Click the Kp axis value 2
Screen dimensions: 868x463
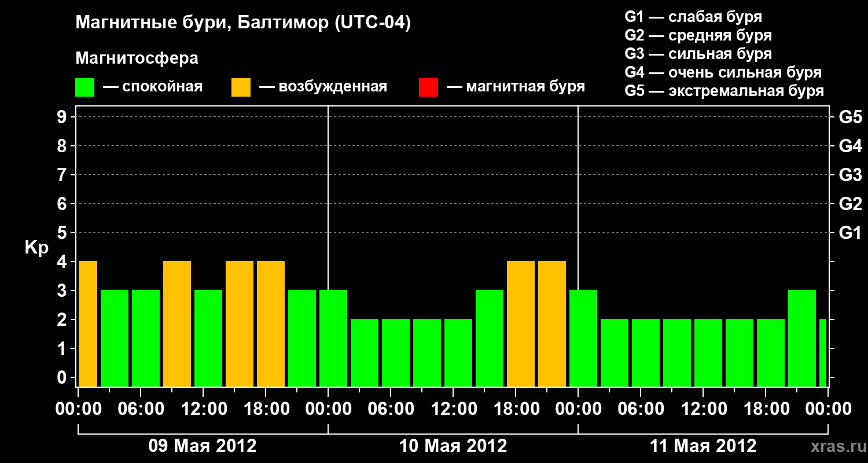pos(63,320)
